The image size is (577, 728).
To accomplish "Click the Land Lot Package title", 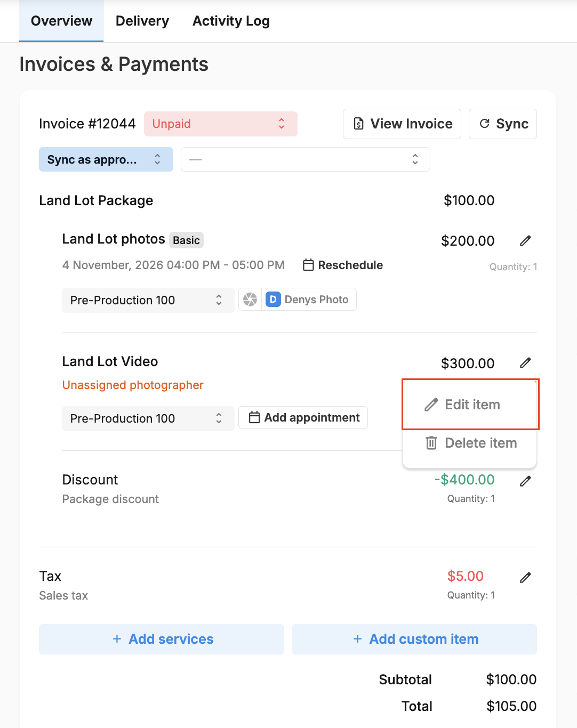I will click(x=96, y=200).
